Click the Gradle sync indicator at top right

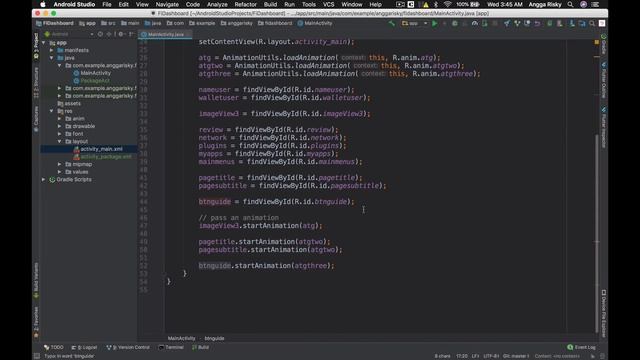click(603, 36)
